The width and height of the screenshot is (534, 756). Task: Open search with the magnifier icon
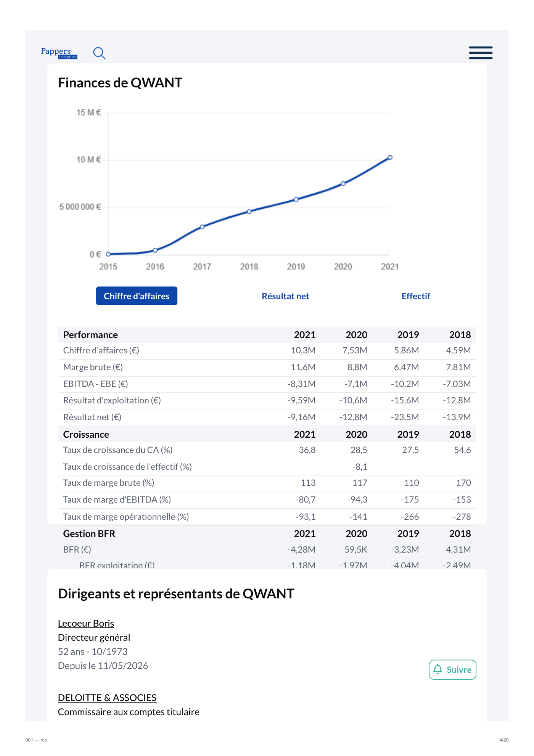click(x=99, y=53)
